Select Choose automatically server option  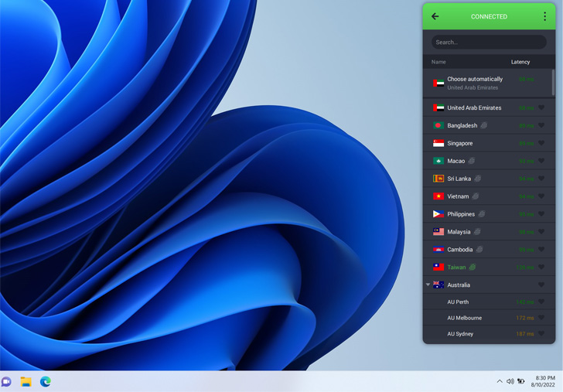(x=474, y=83)
